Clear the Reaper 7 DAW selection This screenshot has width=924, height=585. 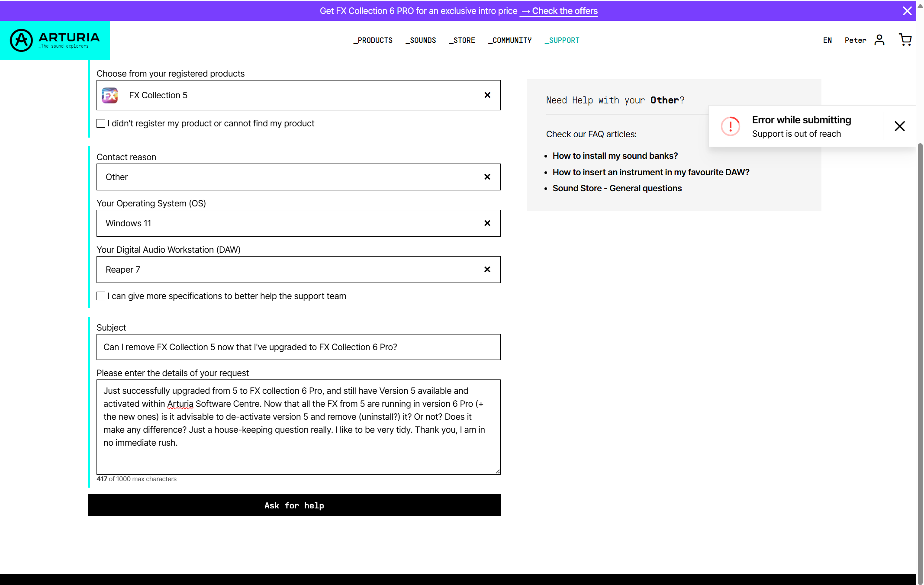click(487, 270)
